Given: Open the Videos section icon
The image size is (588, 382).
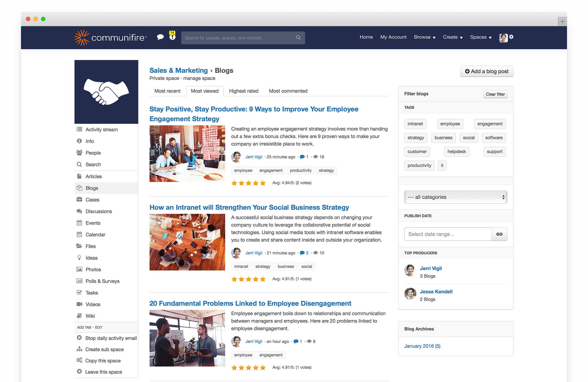Looking at the screenshot, I should (x=79, y=304).
